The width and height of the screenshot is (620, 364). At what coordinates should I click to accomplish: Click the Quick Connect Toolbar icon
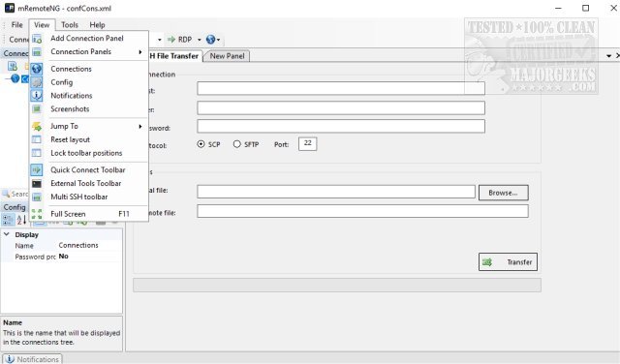point(37,170)
